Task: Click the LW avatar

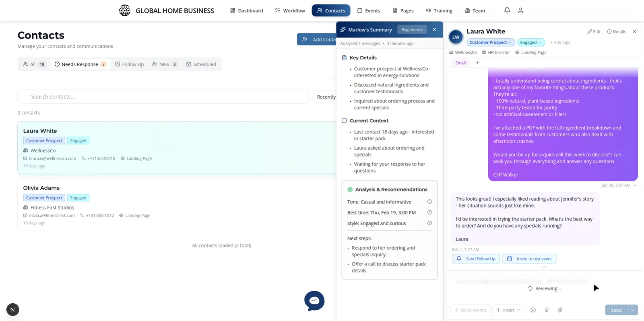Action: point(456,37)
